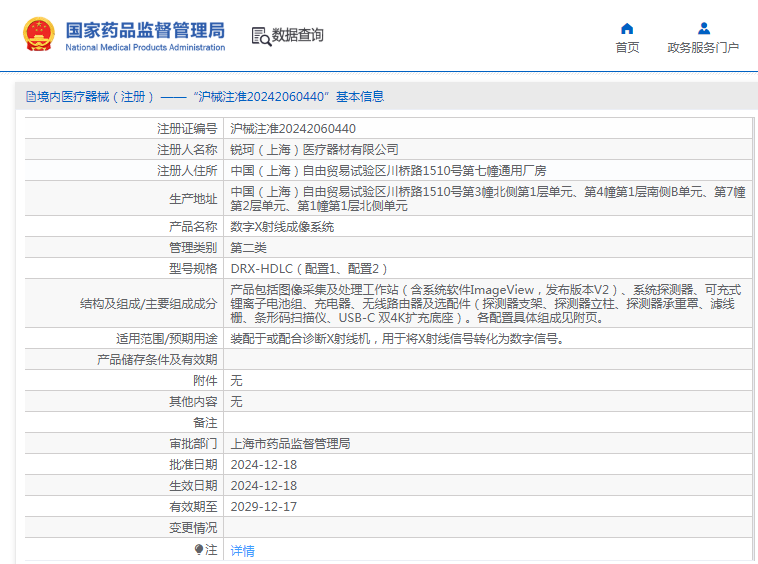Select 上海市药品监督管理局
The height and width of the screenshot is (564, 758).
click(290, 444)
